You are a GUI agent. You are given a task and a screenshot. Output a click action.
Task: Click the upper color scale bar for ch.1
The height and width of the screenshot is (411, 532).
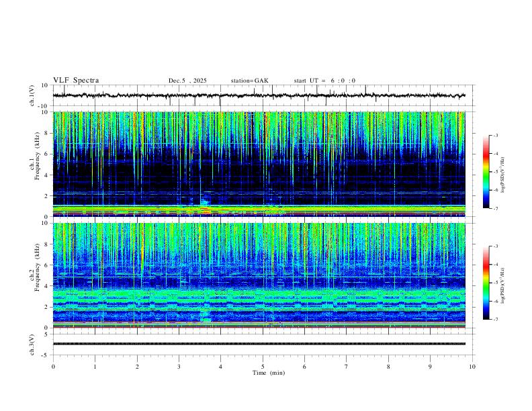pyautogui.click(x=486, y=172)
